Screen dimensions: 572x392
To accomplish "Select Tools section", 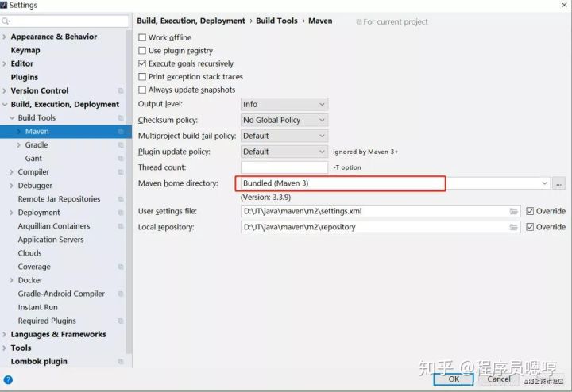I will [21, 348].
